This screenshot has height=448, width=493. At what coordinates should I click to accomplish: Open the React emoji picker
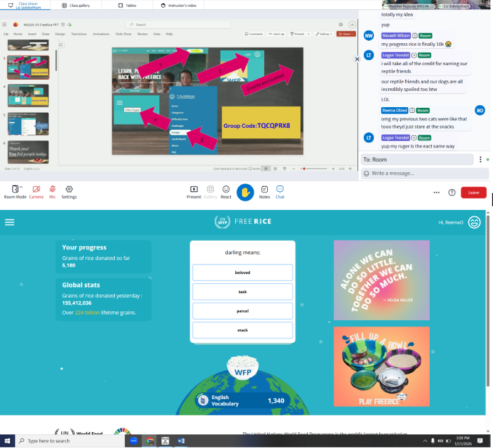click(x=226, y=192)
